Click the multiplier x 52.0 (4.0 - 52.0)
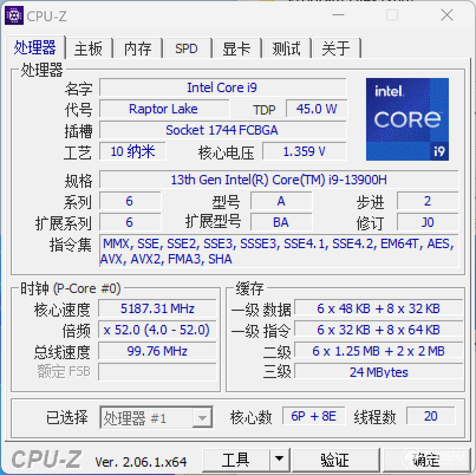This screenshot has height=475, width=476. pyautogui.click(x=157, y=330)
